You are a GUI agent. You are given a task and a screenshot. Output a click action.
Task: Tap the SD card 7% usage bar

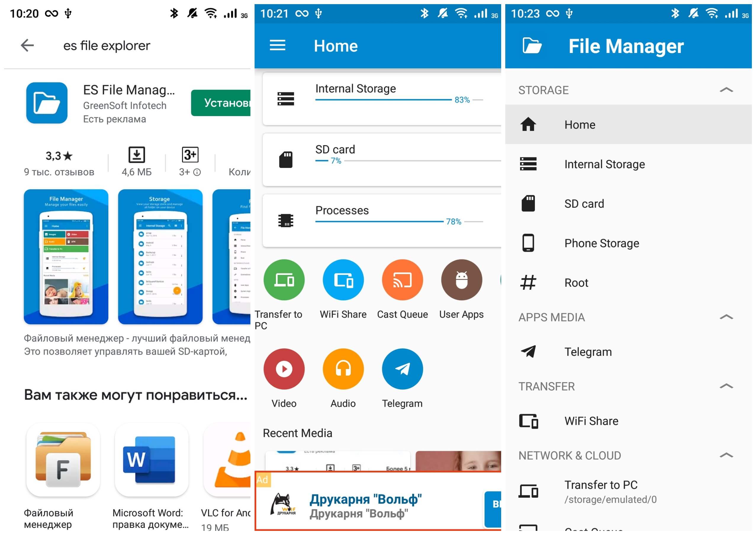click(x=408, y=161)
